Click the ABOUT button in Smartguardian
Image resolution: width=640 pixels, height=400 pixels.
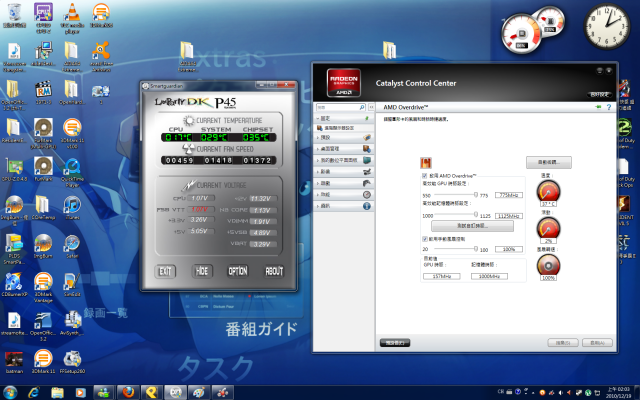[274, 271]
